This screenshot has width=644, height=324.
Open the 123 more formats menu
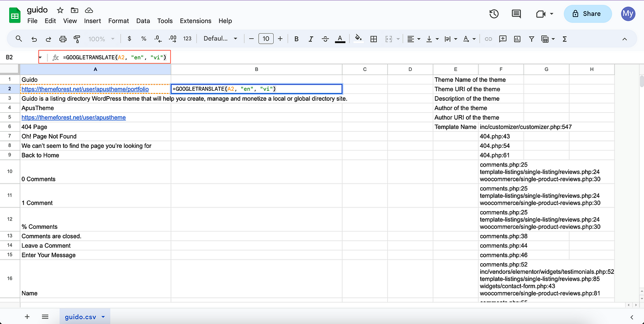click(x=187, y=39)
